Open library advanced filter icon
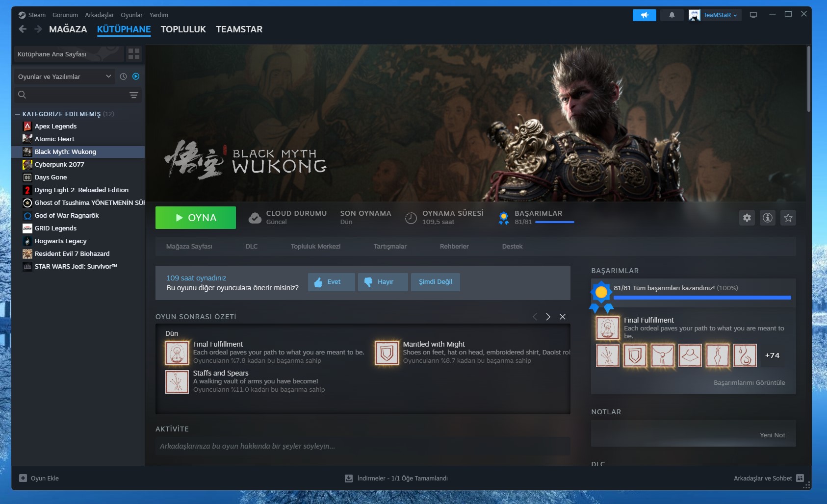Screen dimensions: 827x504 (133, 95)
